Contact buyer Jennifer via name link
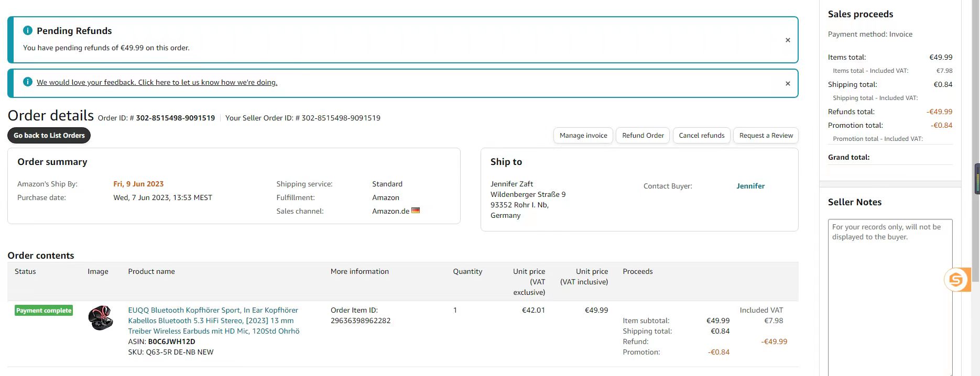Image resolution: width=980 pixels, height=376 pixels. (x=750, y=186)
